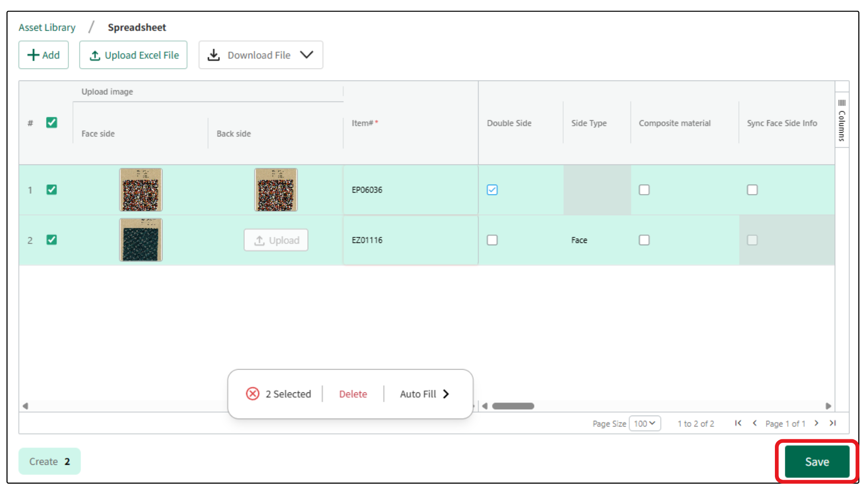Go to previous page arrow
Image resolution: width=868 pixels, height=488 pixels.
click(x=755, y=423)
